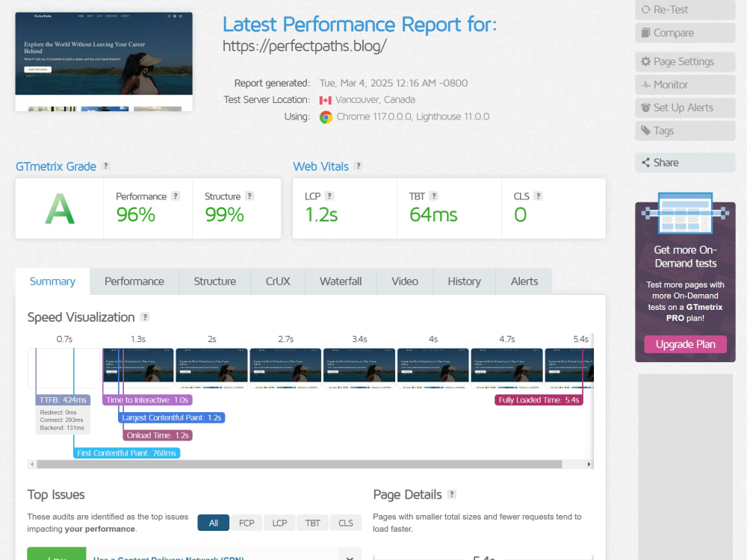Show help for Structure score
The image size is (747, 560).
[x=249, y=196]
